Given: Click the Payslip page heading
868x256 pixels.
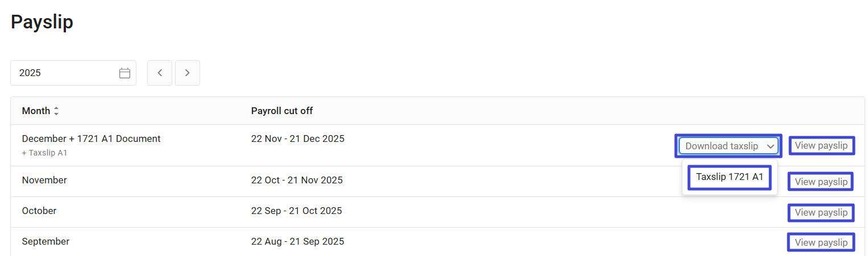Looking at the screenshot, I should point(42,23).
